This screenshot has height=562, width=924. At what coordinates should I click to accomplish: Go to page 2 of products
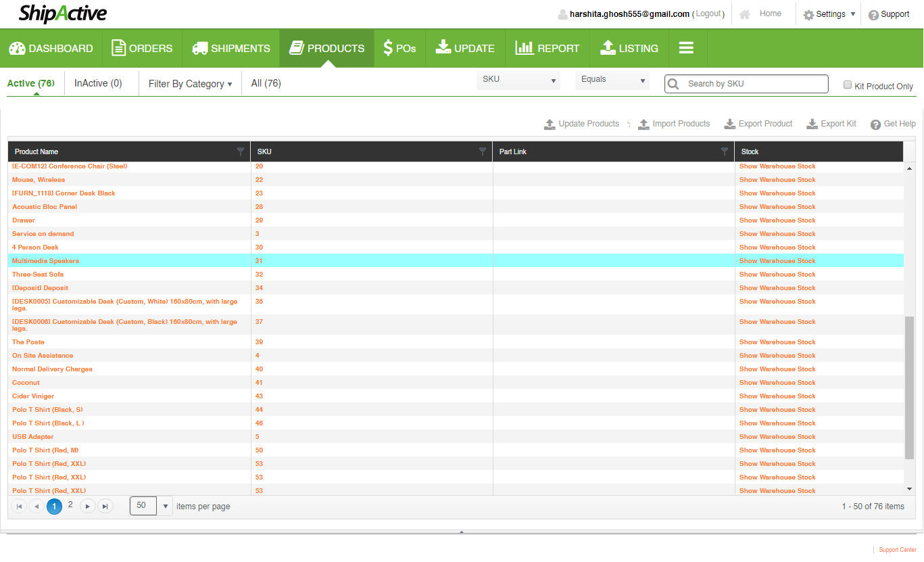tap(70, 505)
